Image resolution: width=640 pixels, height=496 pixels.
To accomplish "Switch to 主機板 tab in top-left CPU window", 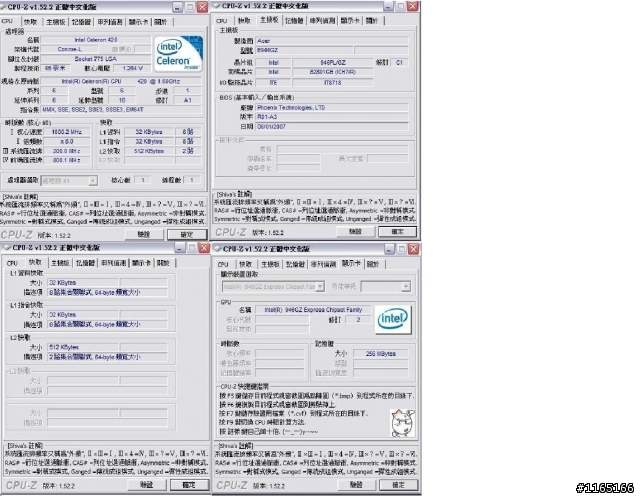I will (56, 22).
